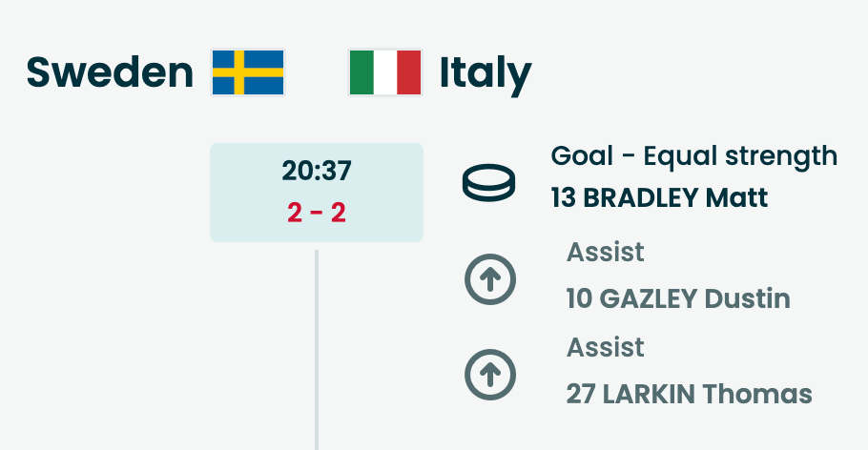Click the Italy flag icon
This screenshot has width=868, height=450.
[385, 72]
